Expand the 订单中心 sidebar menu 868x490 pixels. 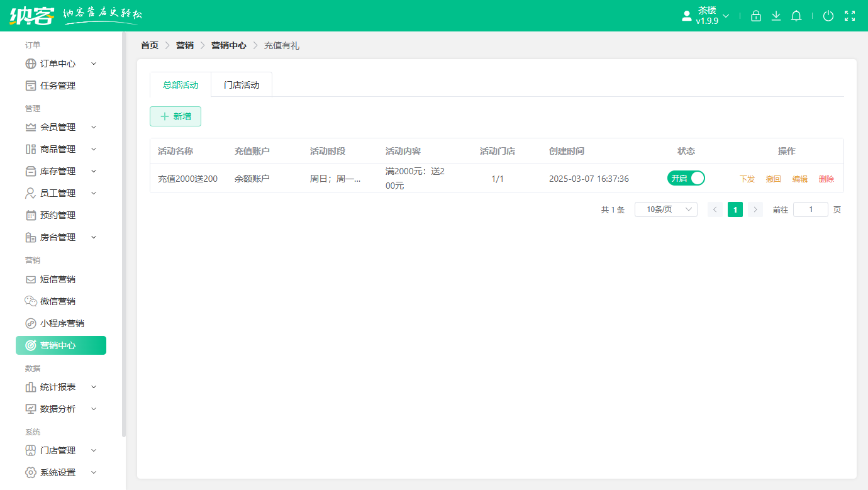(x=60, y=64)
